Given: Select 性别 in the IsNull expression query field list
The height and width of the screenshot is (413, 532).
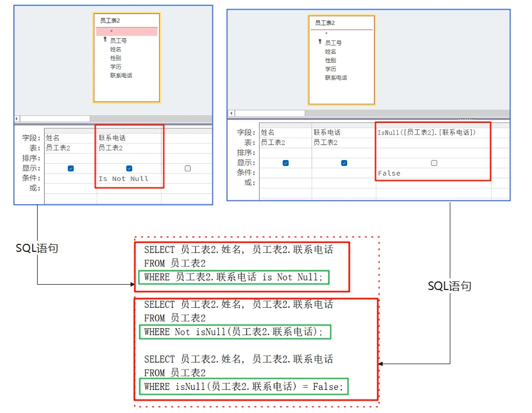Looking at the screenshot, I should click(330, 60).
